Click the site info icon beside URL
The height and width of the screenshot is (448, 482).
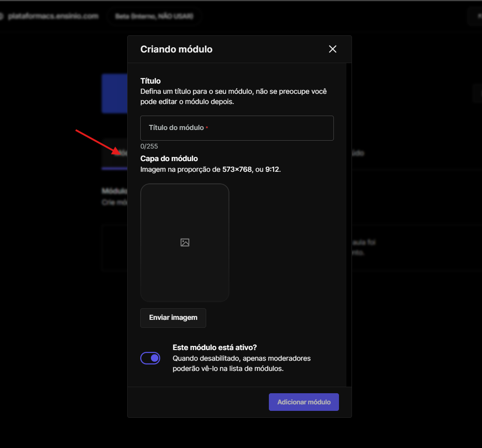1,16
